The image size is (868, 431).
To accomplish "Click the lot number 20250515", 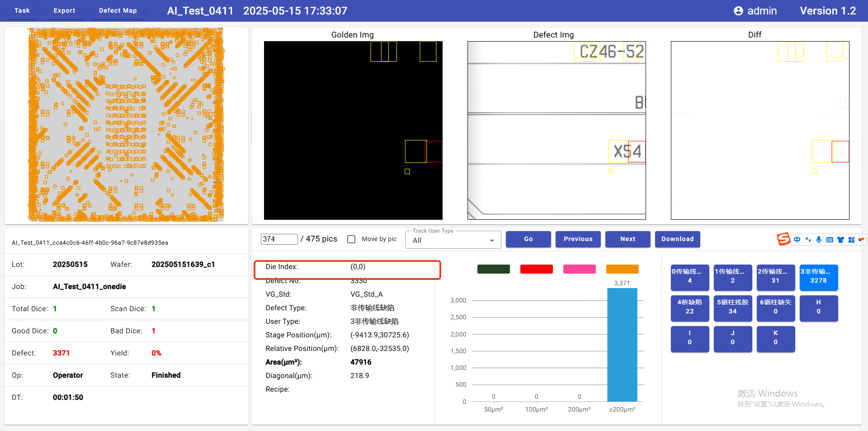I will click(x=70, y=265).
